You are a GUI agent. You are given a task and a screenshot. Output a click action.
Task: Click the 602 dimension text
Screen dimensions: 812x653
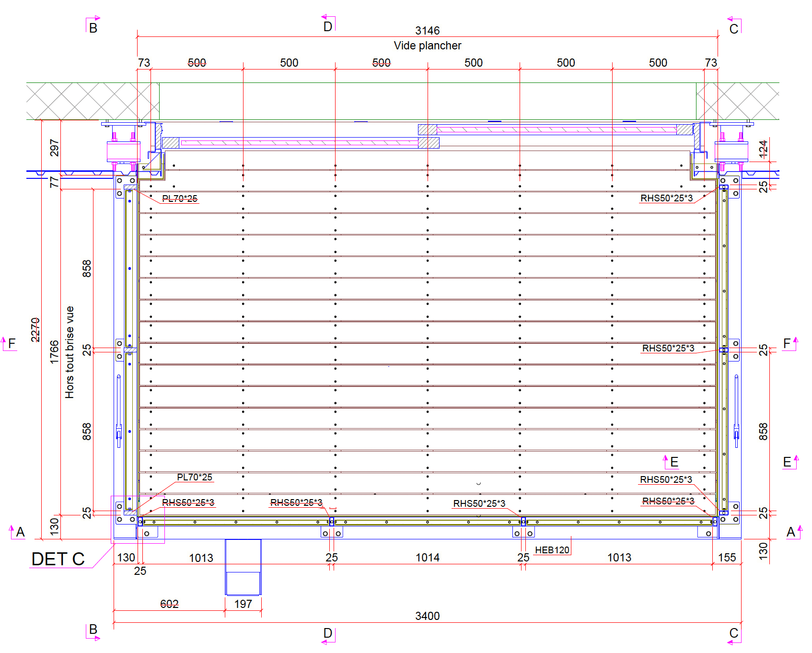(x=169, y=604)
